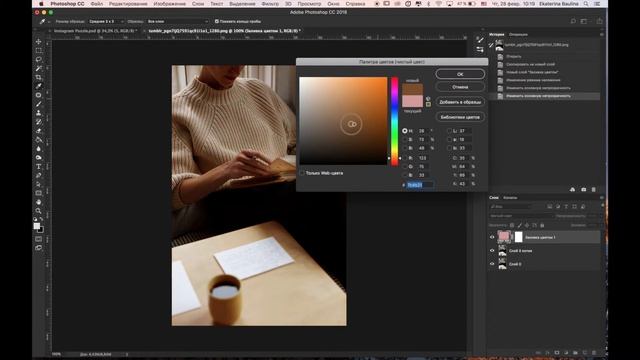Hide the bottom 'Слой 0' layer
640x360 pixels.
pos(492,264)
